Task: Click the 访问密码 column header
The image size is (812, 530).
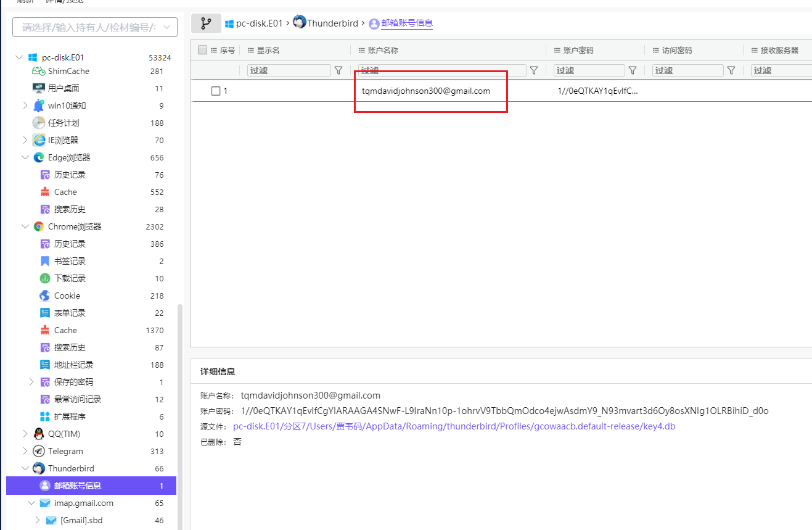Action: (x=677, y=50)
